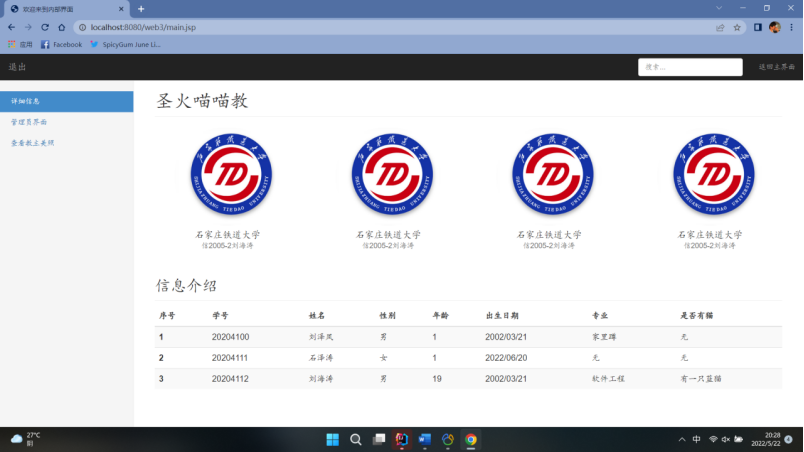Select student number 20204111 cell
Screen dimensions: 804x452
(x=230, y=358)
